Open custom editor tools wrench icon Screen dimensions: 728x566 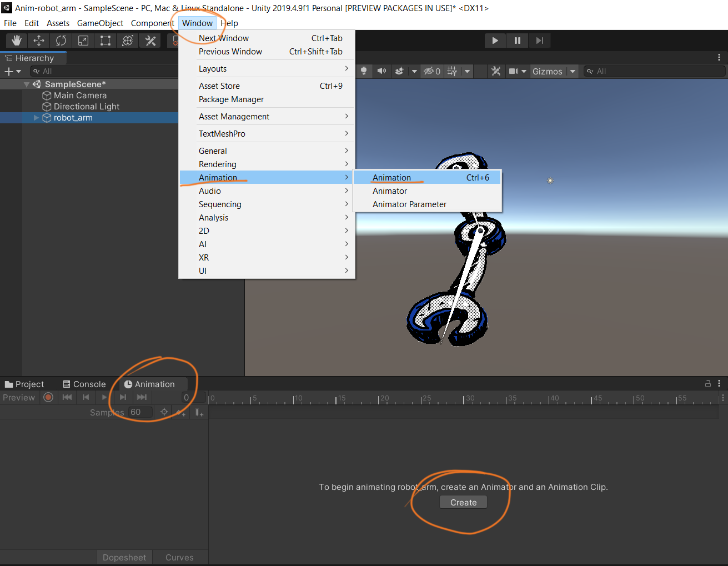tap(150, 41)
